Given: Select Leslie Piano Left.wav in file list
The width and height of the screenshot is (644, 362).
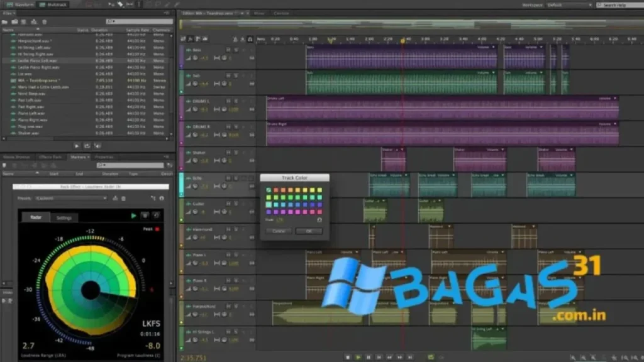Looking at the screenshot, I should click(38, 61).
